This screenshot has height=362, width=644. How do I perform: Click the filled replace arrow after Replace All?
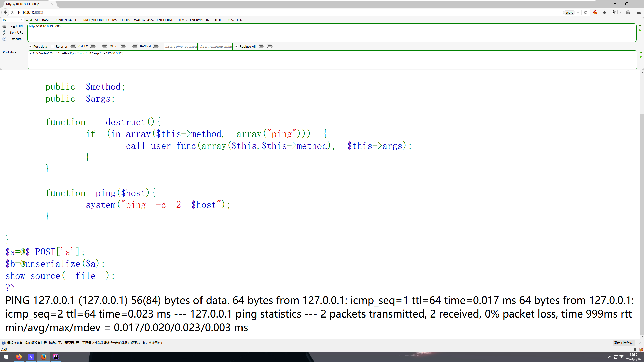(261, 46)
